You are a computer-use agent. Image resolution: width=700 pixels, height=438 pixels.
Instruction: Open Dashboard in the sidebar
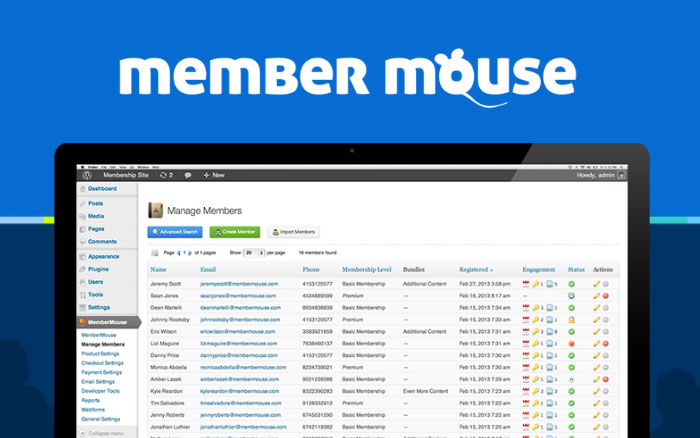click(x=102, y=189)
